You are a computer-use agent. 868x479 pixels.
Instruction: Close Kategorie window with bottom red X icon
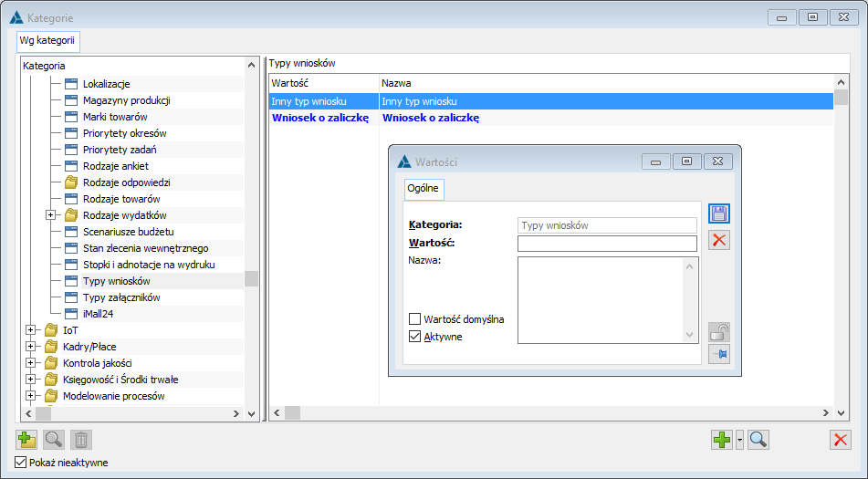[841, 440]
